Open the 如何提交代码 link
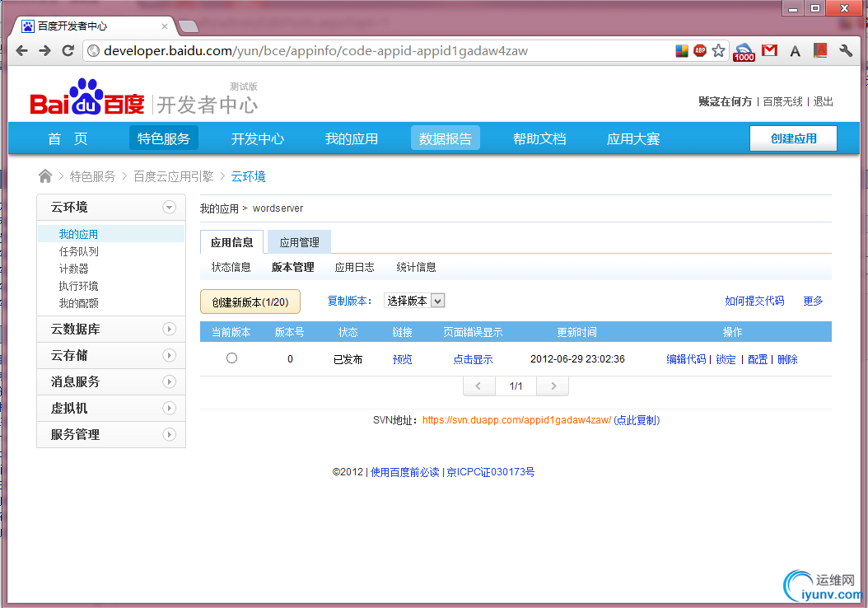The height and width of the screenshot is (608, 868). click(x=754, y=301)
